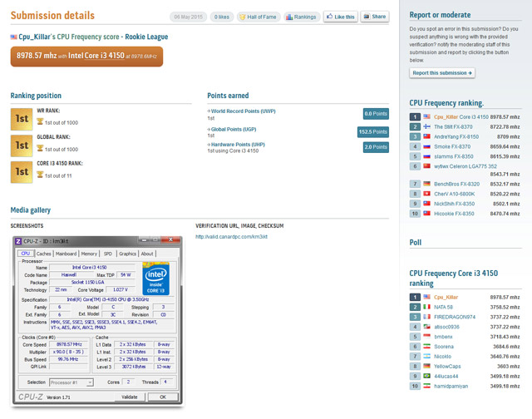532x419 pixels.
Task: Open the Rankings button
Action: [302, 17]
